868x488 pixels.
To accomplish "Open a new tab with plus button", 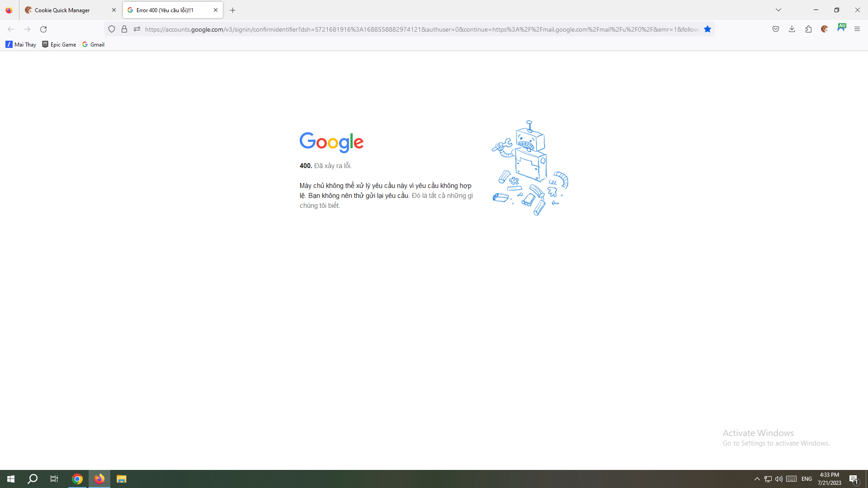I will pyautogui.click(x=233, y=10).
